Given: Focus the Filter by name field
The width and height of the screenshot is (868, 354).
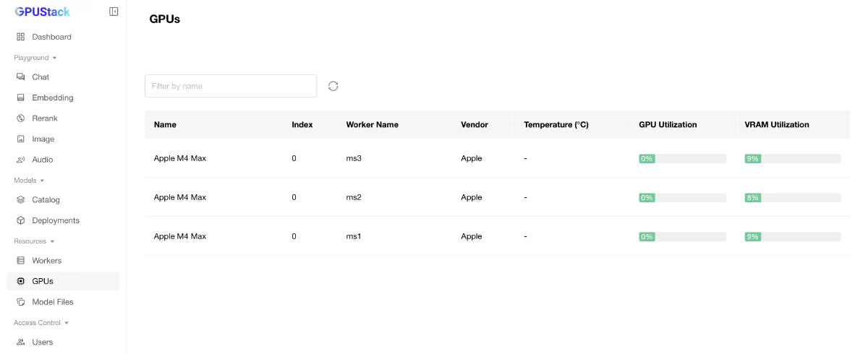Looking at the screenshot, I should coord(231,86).
